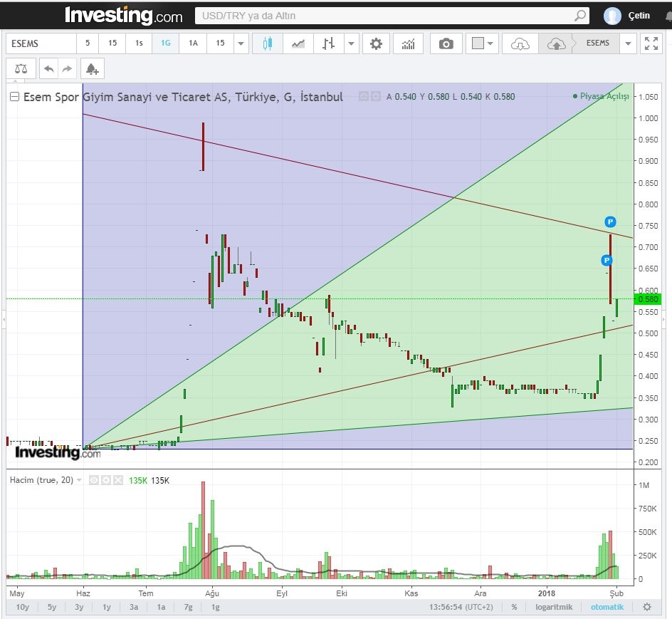Viewport: 672px width, 619px height.
Task: Click the load chart cloud download icon
Action: click(520, 43)
